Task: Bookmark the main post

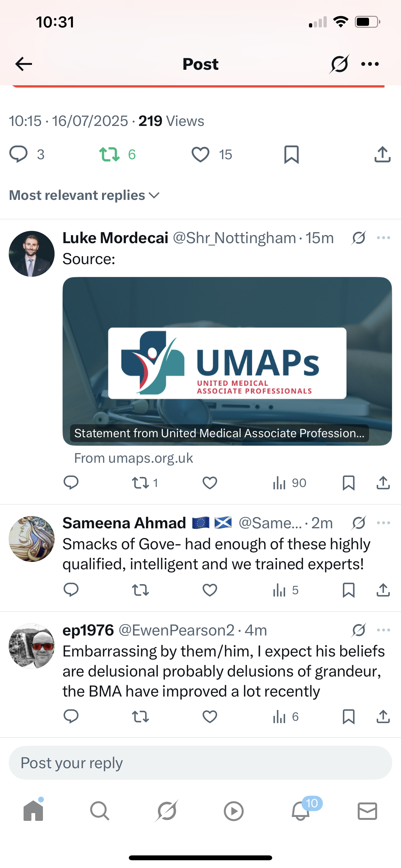Action: pyautogui.click(x=292, y=155)
